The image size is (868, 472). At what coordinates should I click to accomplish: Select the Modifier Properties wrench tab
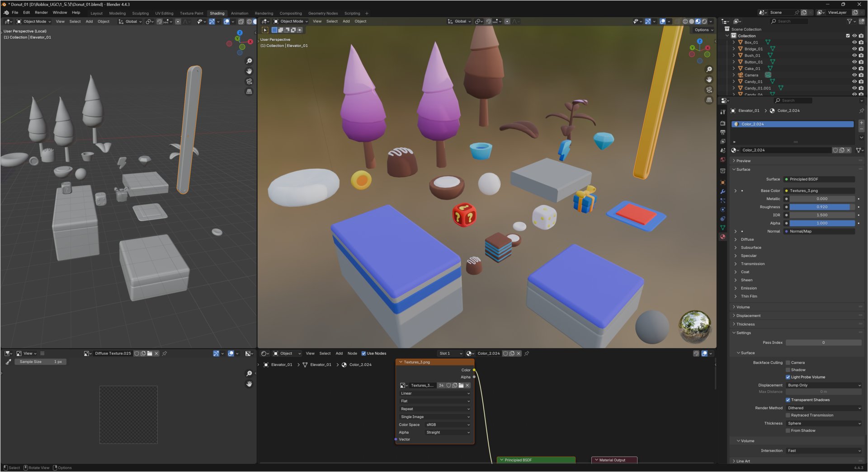coord(722,192)
